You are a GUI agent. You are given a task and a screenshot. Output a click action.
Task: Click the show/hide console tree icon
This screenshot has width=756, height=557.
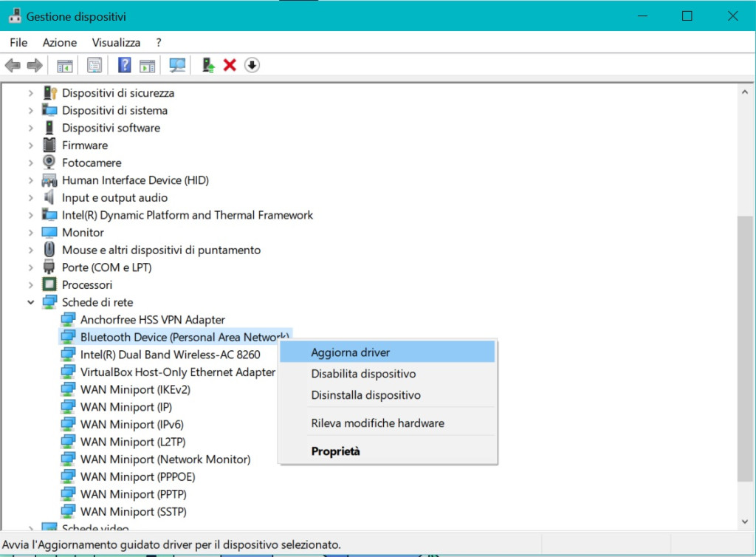(65, 65)
